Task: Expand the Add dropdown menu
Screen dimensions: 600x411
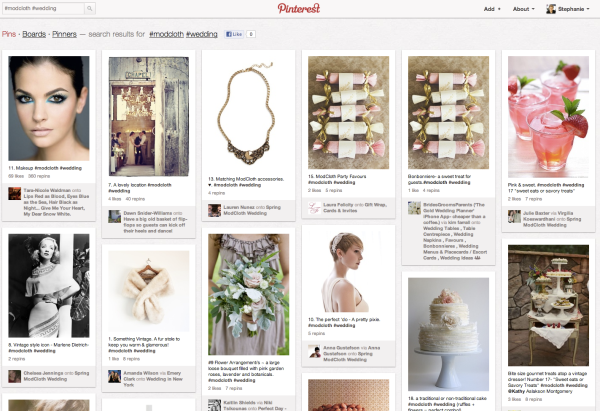Action: (492, 9)
